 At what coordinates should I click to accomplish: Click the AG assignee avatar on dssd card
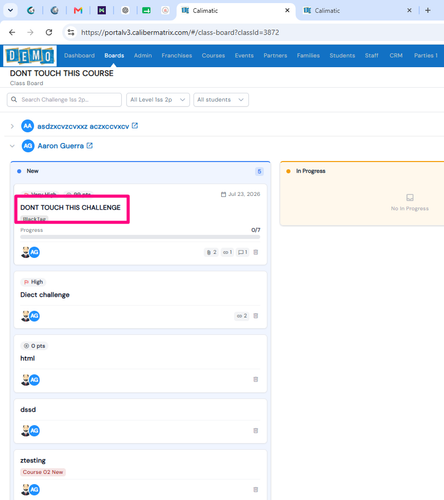[x=34, y=431]
